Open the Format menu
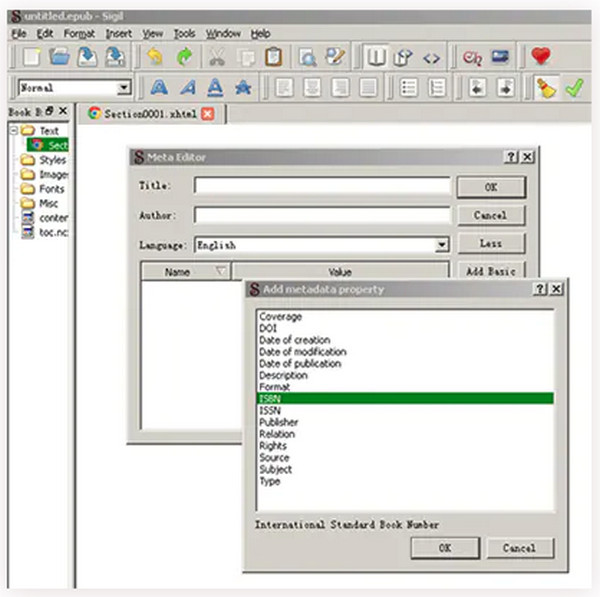Viewport: 600px width, 597px height. [79, 34]
